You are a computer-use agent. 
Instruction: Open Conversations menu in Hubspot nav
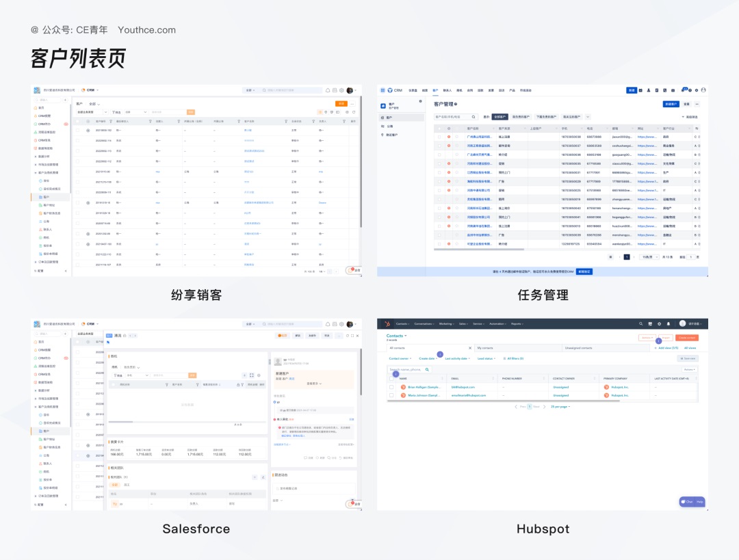coord(424,324)
